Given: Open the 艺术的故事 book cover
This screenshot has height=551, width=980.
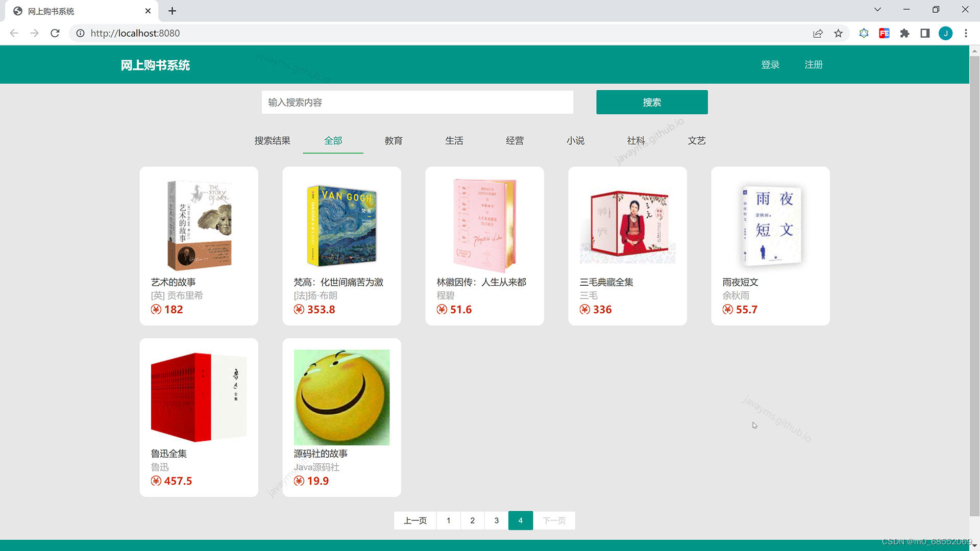Looking at the screenshot, I should (199, 225).
